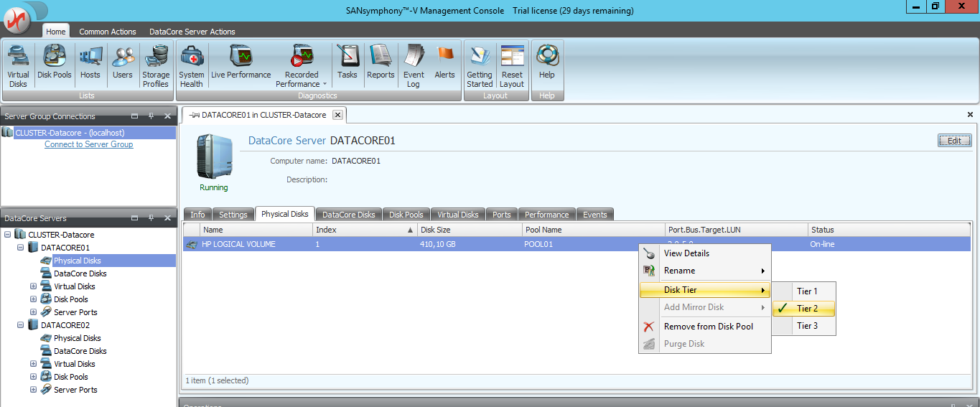This screenshot has width=980, height=407.
Task: Open Storage Profiles in ribbon
Action: (x=156, y=66)
